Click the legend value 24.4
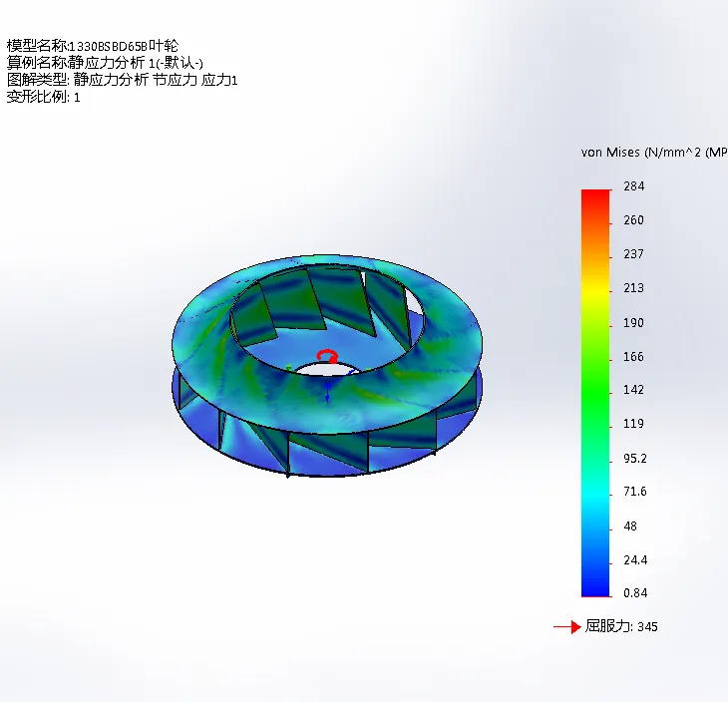Image resolution: width=728 pixels, height=702 pixels. [635, 560]
